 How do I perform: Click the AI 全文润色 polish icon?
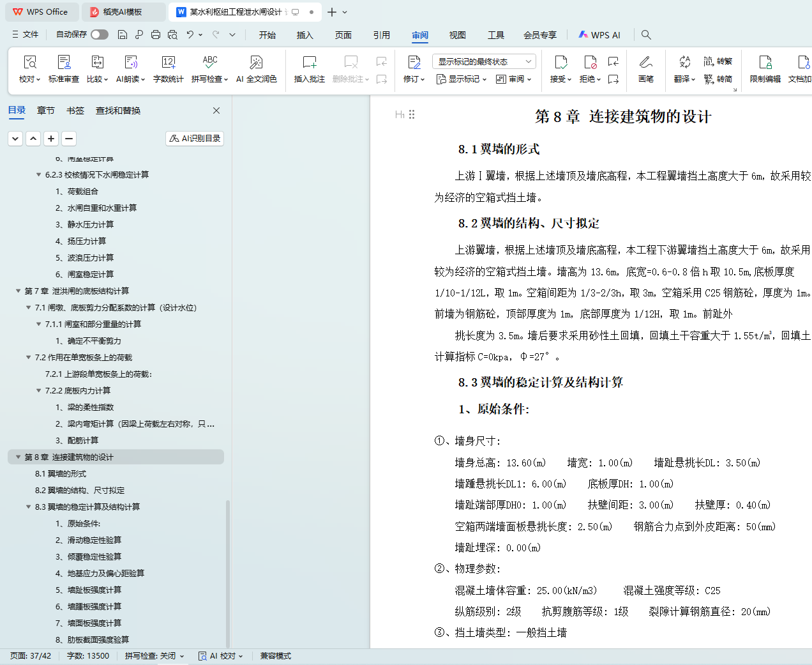pos(256,63)
